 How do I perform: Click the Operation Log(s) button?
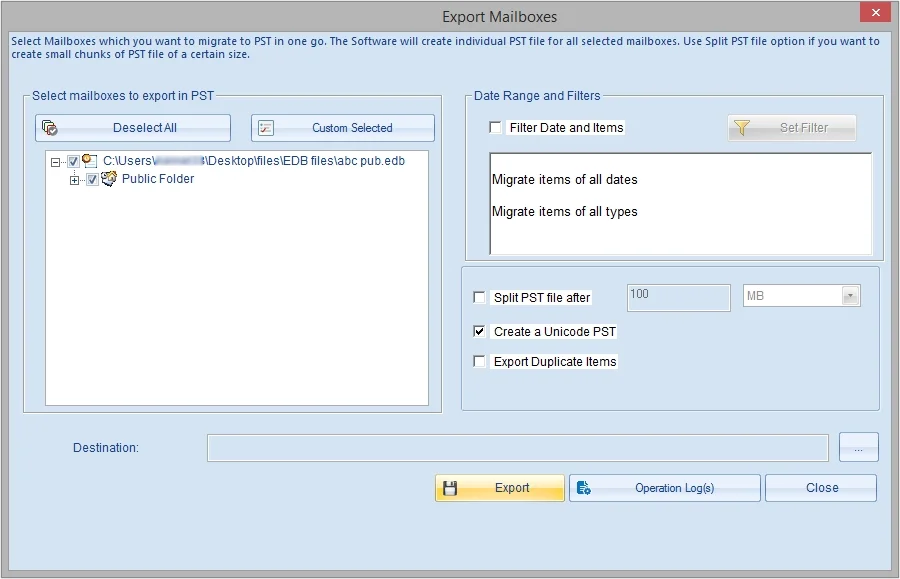[x=664, y=487]
